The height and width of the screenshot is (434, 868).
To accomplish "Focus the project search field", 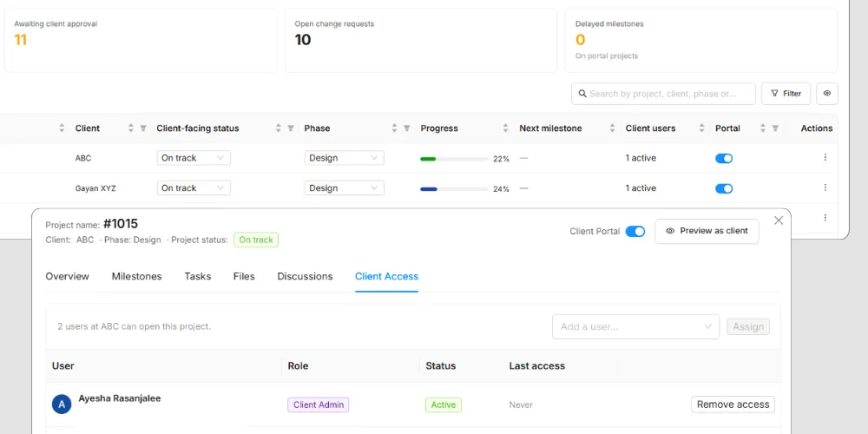I will coord(663,94).
